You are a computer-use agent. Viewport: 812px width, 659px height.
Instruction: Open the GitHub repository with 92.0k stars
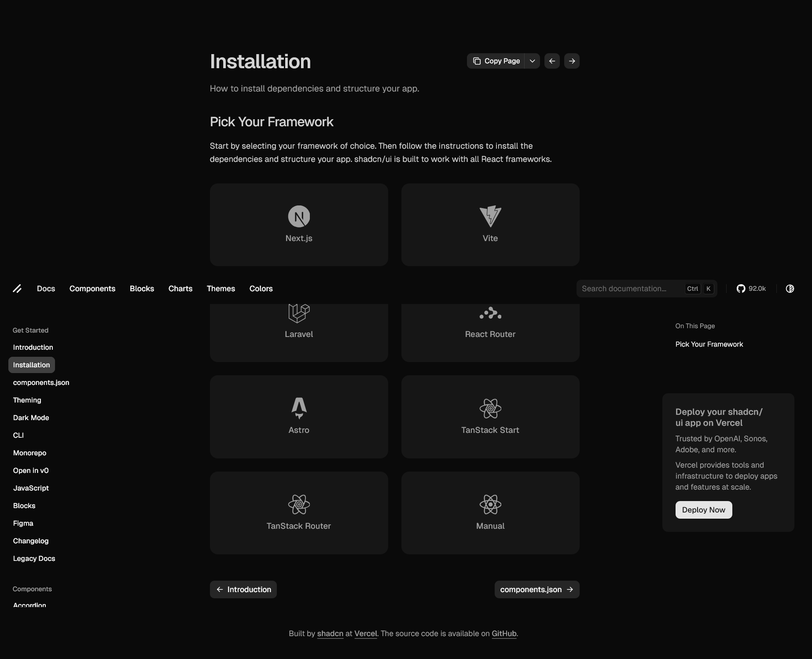click(751, 288)
